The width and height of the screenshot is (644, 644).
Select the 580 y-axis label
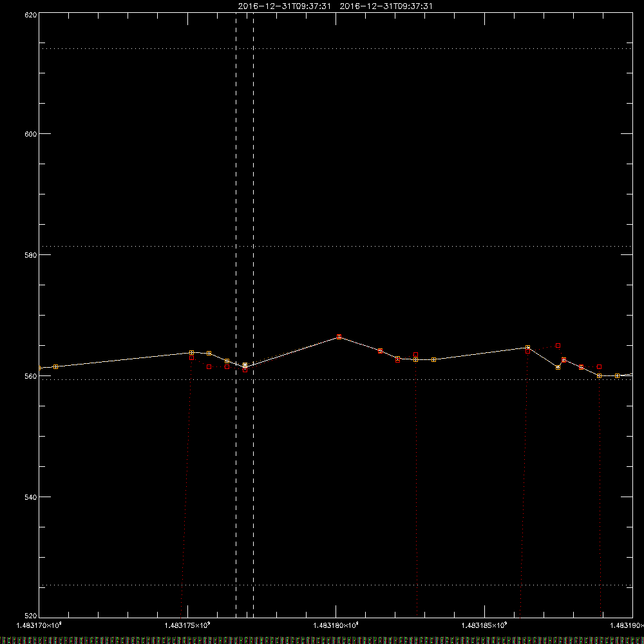click(31, 255)
